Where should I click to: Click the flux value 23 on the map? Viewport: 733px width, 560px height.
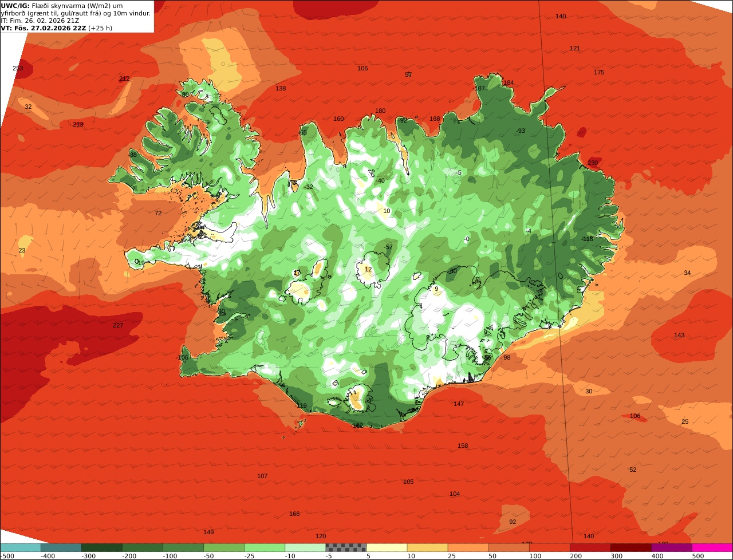[x=22, y=250]
